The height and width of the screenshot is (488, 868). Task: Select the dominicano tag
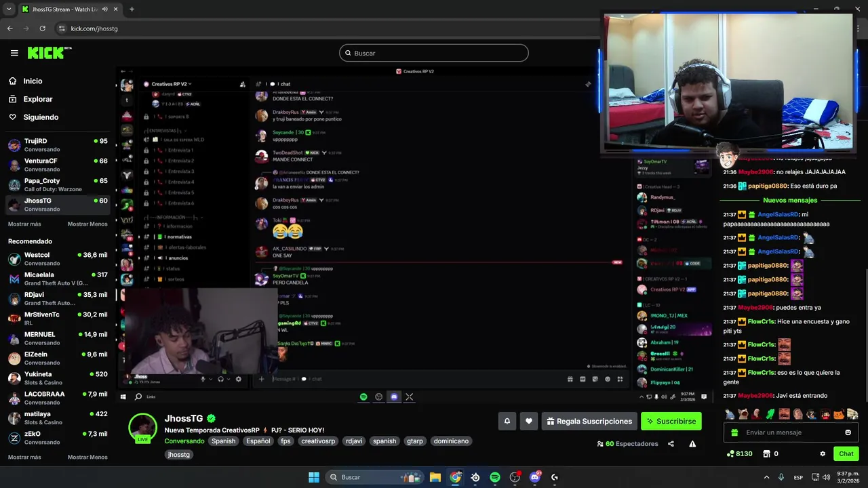452,441
